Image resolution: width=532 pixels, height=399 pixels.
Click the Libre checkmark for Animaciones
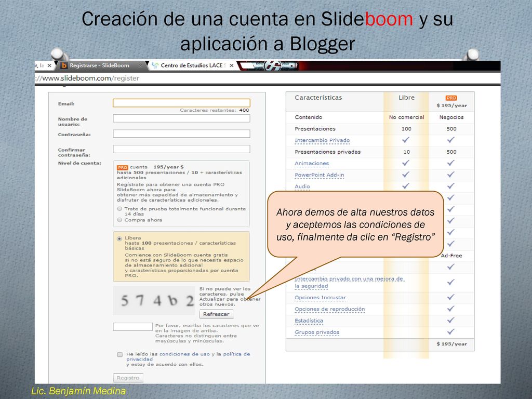[x=406, y=163]
